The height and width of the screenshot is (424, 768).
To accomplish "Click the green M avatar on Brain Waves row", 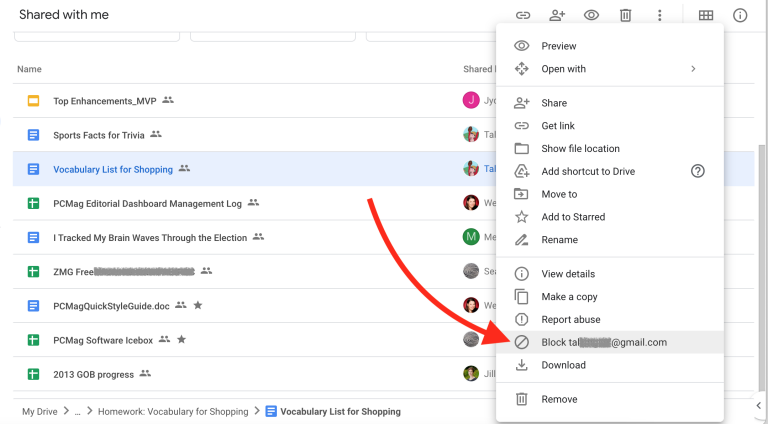I will tap(471, 237).
